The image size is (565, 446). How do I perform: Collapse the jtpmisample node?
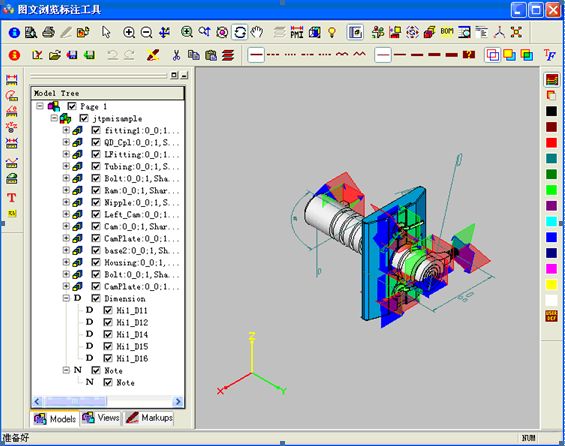[x=54, y=118]
